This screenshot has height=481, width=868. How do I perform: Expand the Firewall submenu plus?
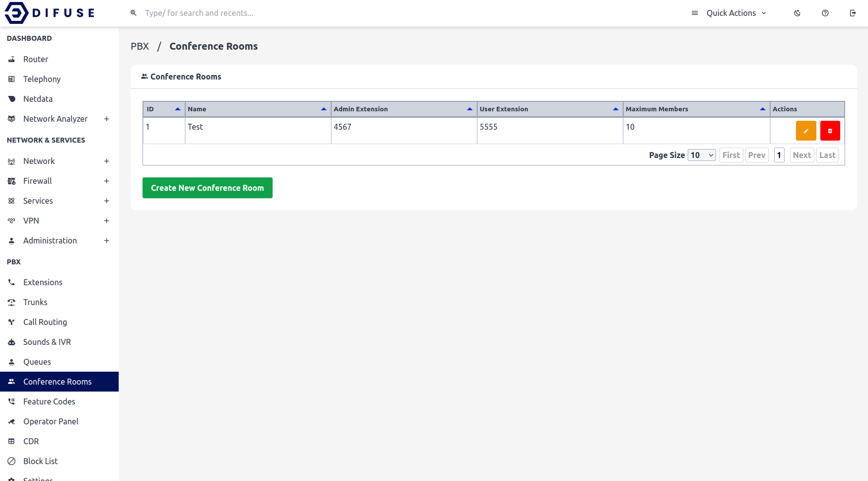click(106, 181)
